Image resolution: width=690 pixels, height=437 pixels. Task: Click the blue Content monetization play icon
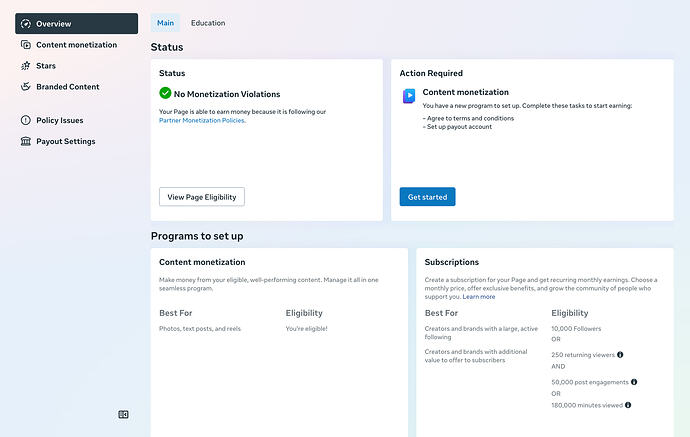pos(409,95)
